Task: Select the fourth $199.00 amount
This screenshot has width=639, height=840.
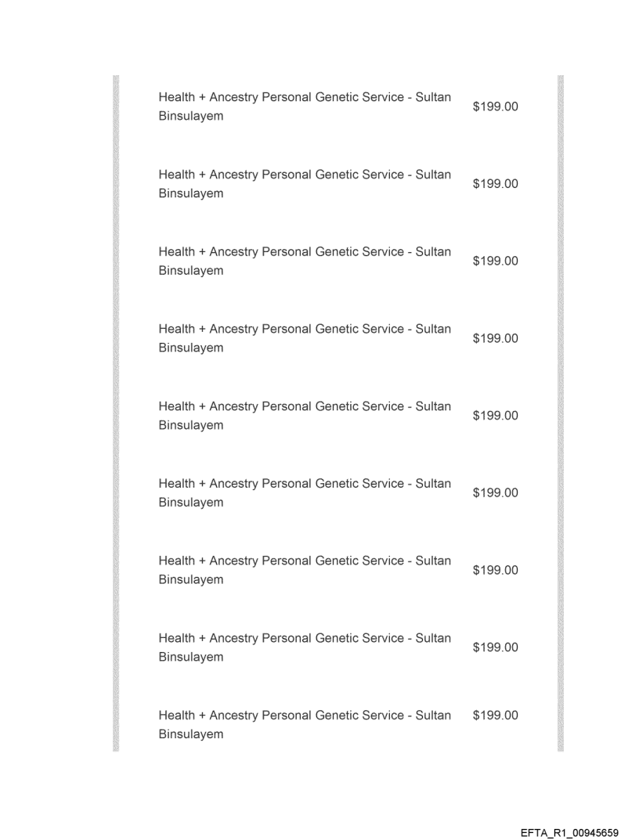Action: (495, 338)
